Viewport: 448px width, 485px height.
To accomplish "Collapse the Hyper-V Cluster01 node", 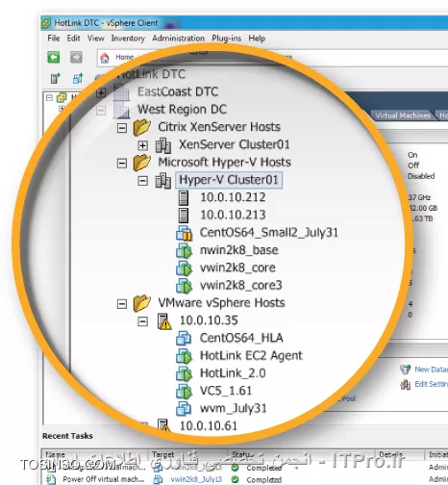I will click(x=142, y=181).
